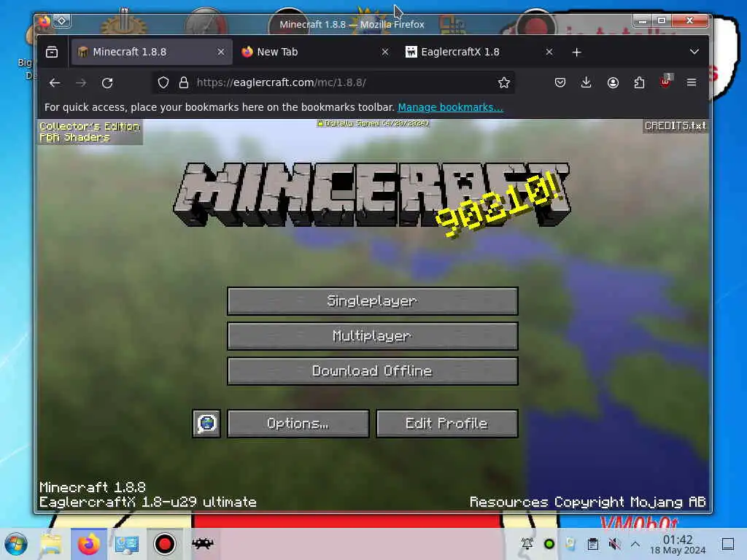Click the green dot tray icon
This screenshot has height=560, width=747.
[549, 544]
